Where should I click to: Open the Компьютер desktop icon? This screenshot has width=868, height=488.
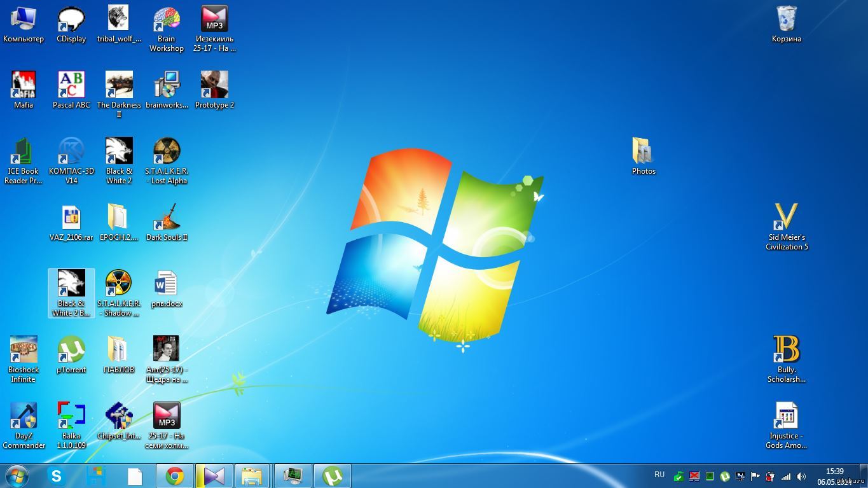coord(24,25)
